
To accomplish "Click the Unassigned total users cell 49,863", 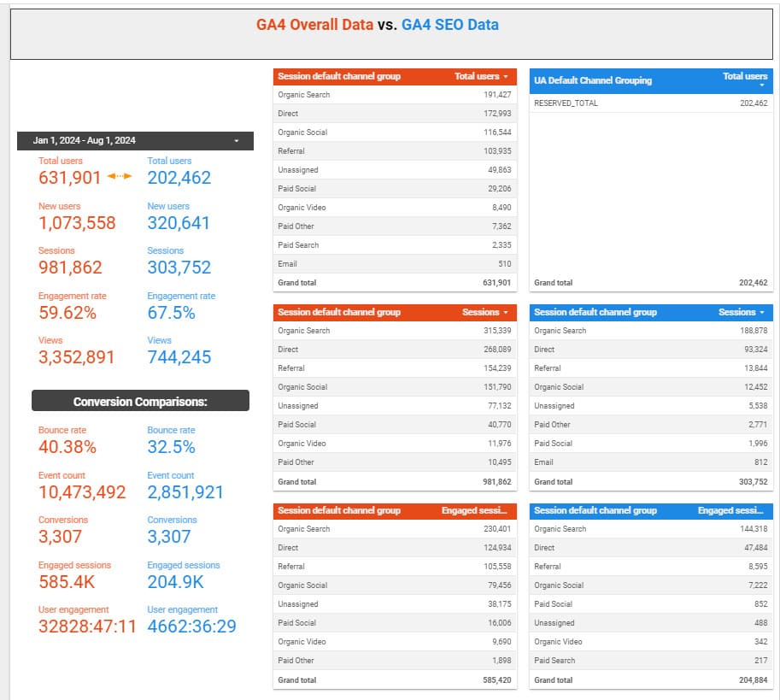I will coord(500,170).
